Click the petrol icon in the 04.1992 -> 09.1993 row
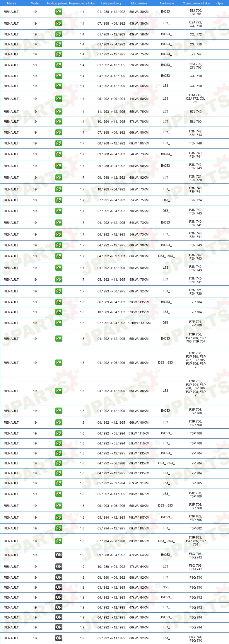Image resolution: width=229 pixels, height=644 pixels. click(59, 256)
